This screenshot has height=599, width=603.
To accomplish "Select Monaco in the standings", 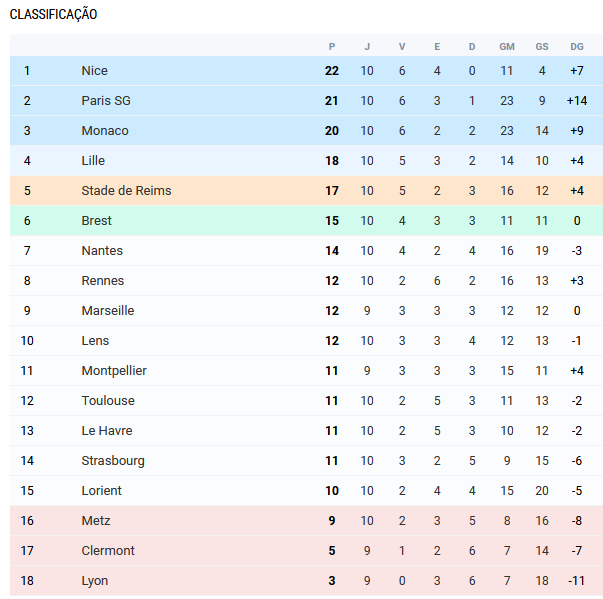I will pos(105,131).
